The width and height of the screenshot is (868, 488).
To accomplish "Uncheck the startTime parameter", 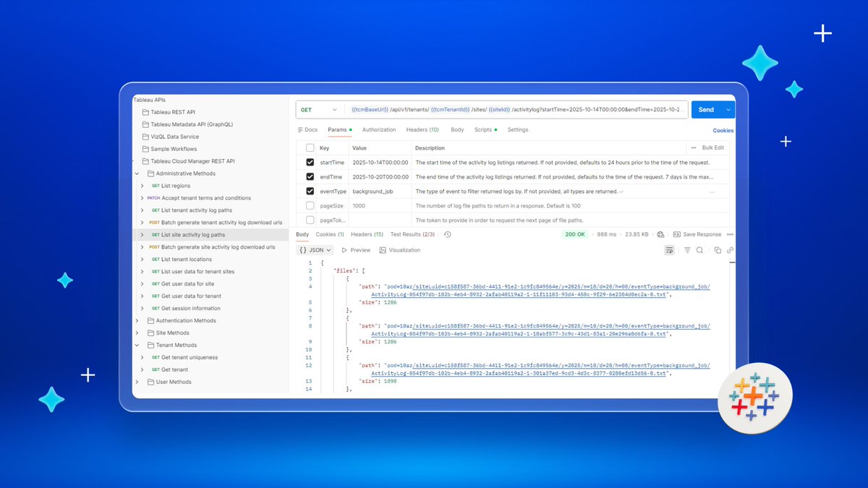I will (x=310, y=163).
